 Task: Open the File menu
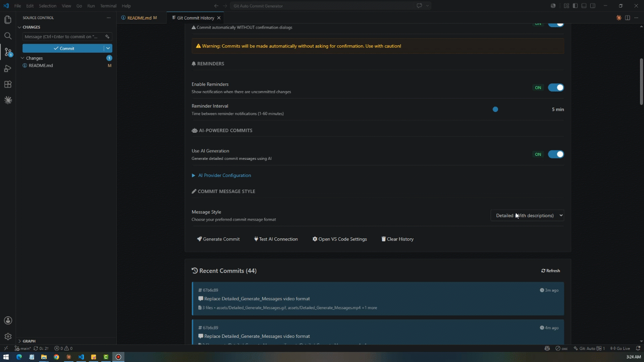click(x=18, y=6)
